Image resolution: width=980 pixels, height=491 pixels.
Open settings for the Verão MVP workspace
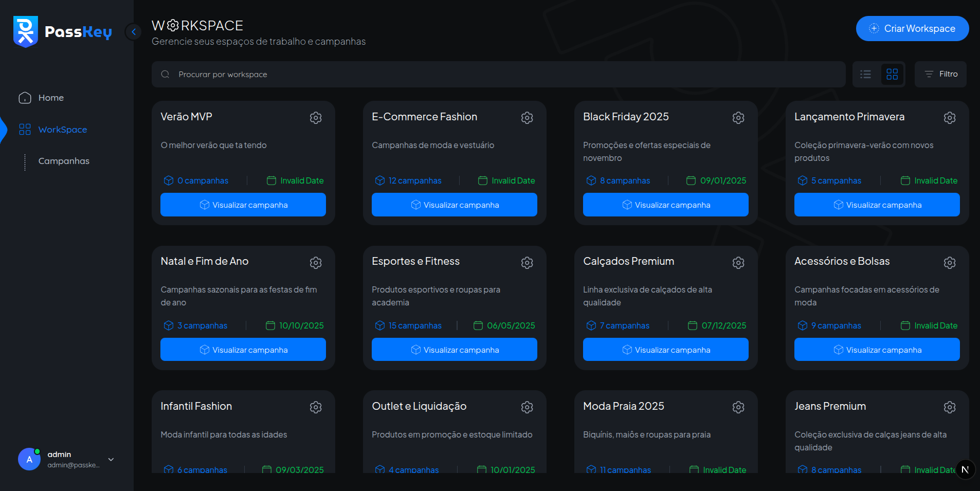point(316,118)
